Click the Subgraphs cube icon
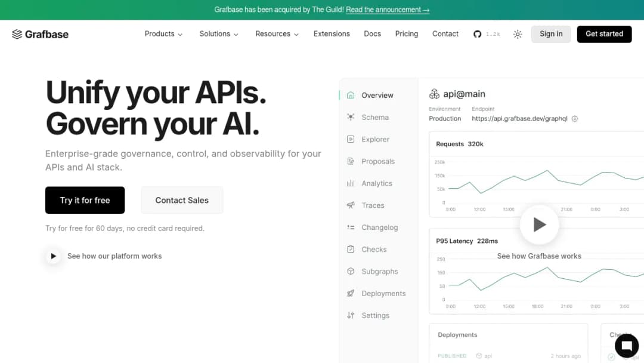Viewport: 644px width, 363px height. click(351, 271)
